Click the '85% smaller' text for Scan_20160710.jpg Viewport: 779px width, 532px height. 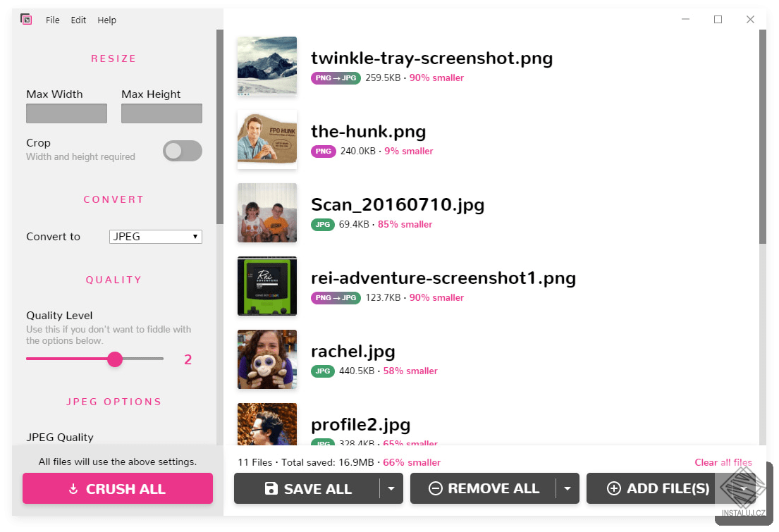405,225
